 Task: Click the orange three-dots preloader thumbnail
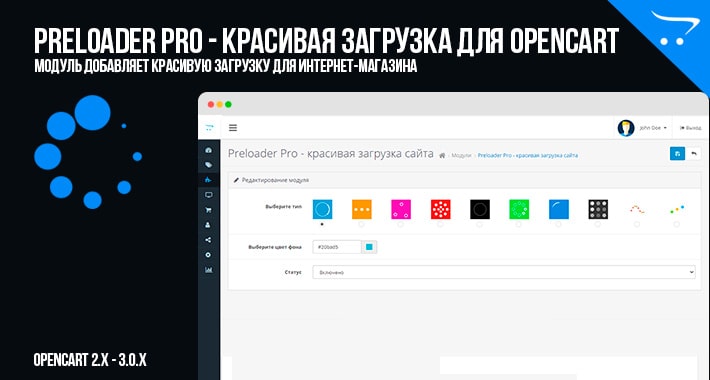pyautogui.click(x=362, y=209)
